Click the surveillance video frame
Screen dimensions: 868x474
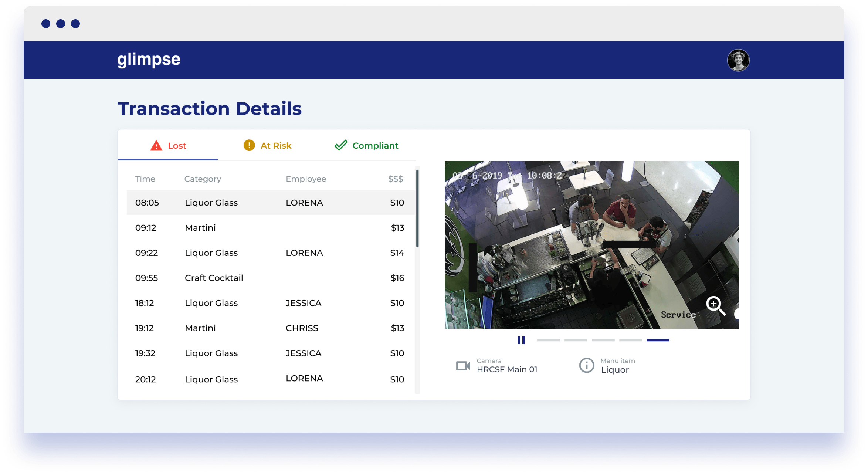pyautogui.click(x=591, y=245)
